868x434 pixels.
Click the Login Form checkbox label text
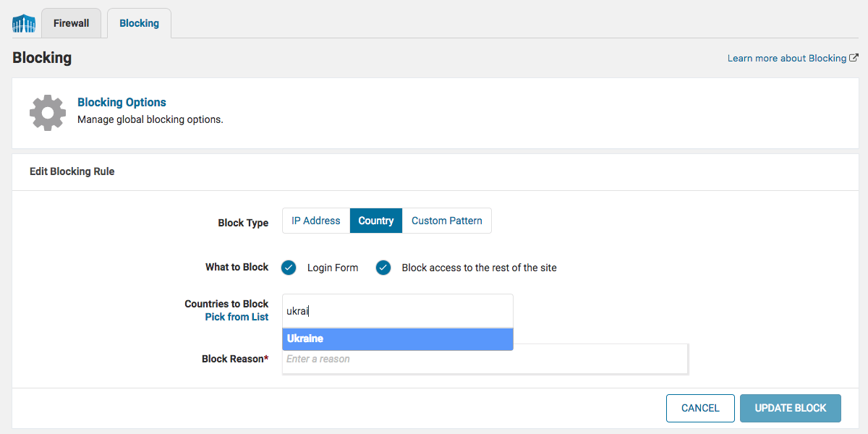click(332, 268)
